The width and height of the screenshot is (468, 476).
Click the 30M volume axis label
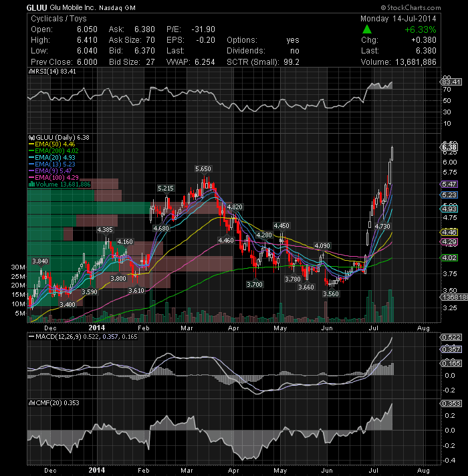[18, 267]
